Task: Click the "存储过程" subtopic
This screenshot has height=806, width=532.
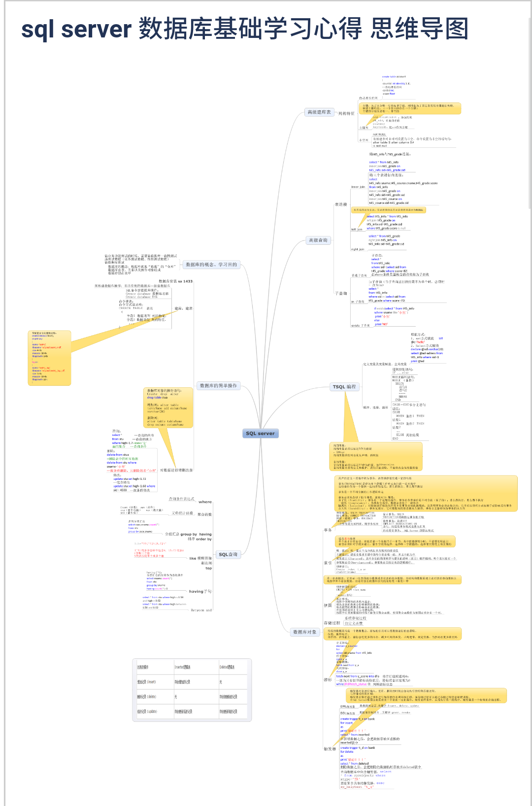Action: 332,623
